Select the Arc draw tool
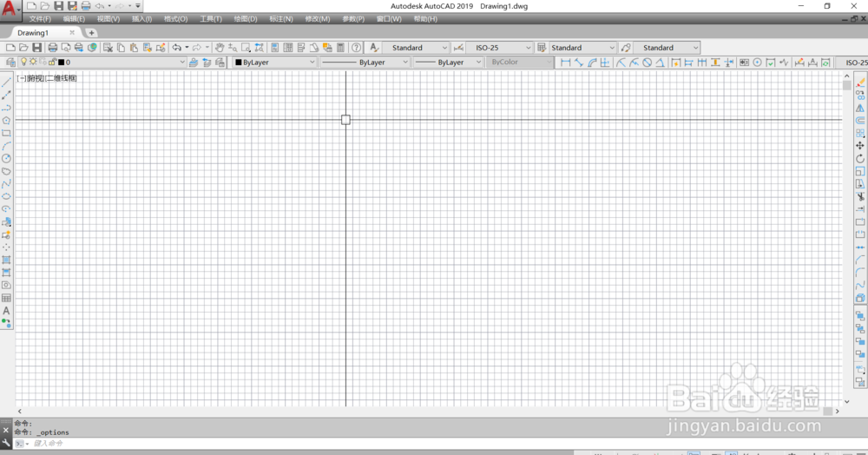The height and width of the screenshot is (455, 868). [6, 146]
